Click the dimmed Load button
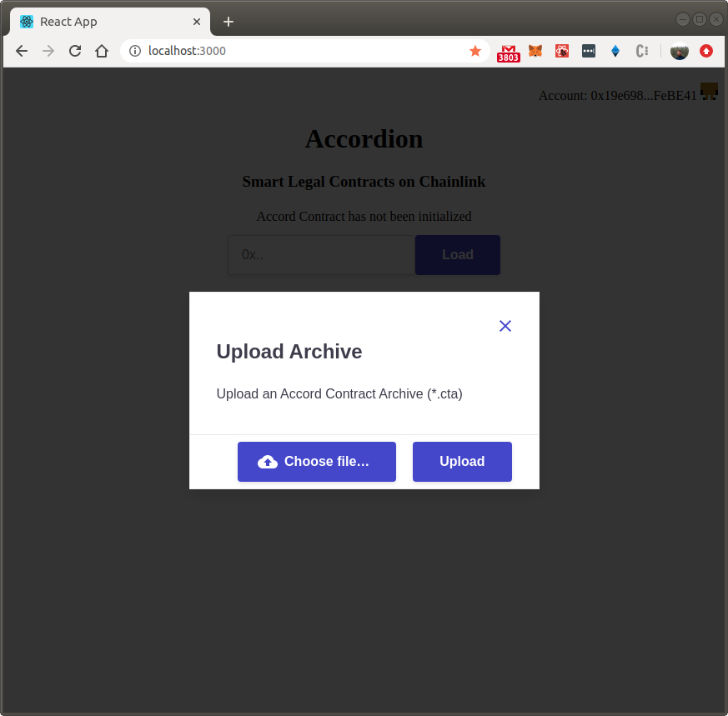The image size is (728, 716). tap(457, 255)
